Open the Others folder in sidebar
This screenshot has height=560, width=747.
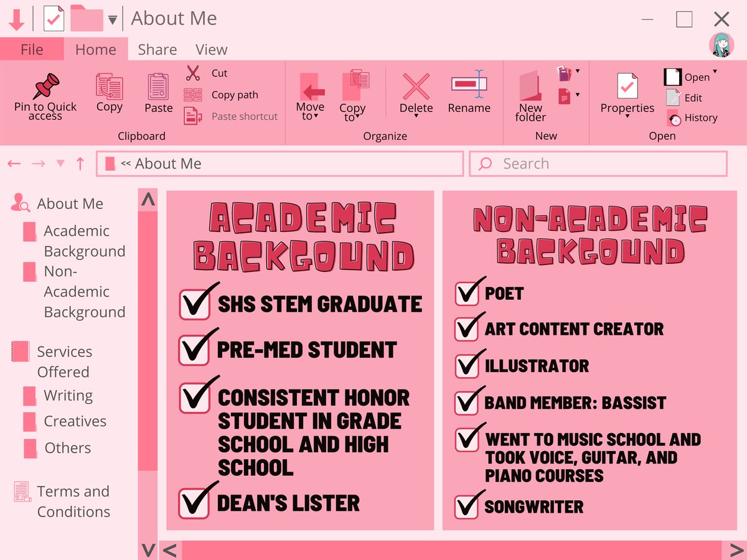(67, 448)
